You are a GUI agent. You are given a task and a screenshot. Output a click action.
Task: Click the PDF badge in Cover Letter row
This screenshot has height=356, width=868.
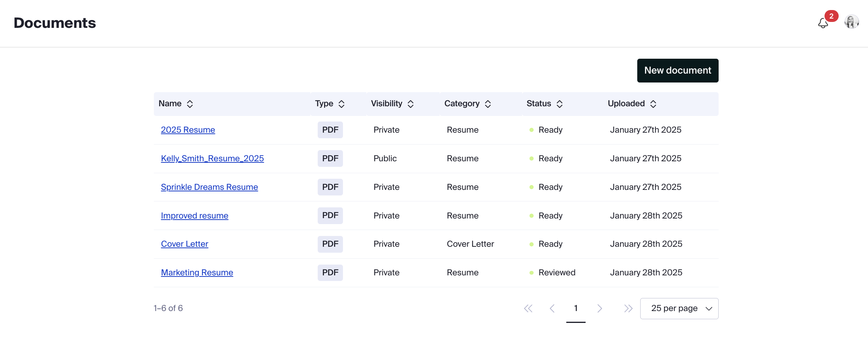pyautogui.click(x=330, y=244)
